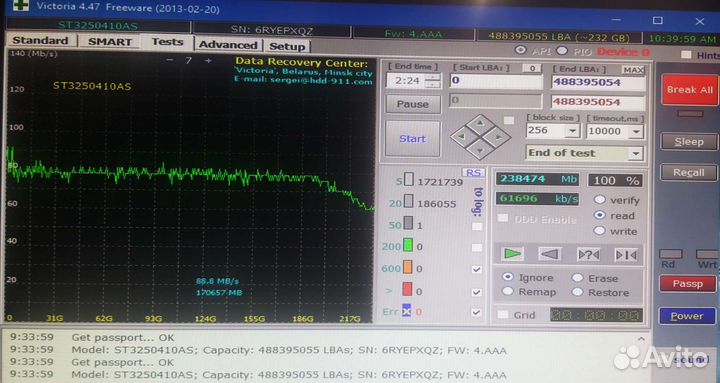Click the down arrow navigation diamond
The image size is (720, 383).
pyautogui.click(x=480, y=150)
